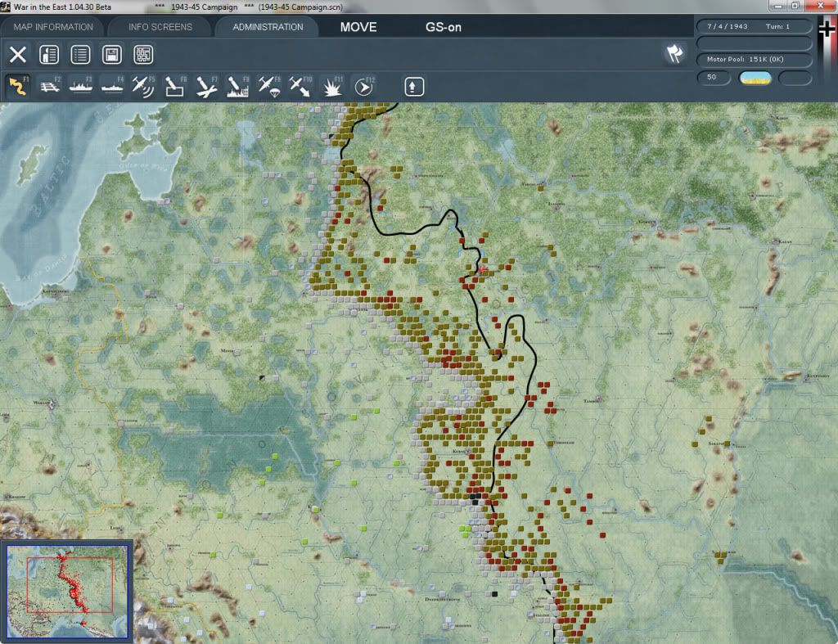Click the X exit icon in the Administration toolbar

tap(18, 55)
